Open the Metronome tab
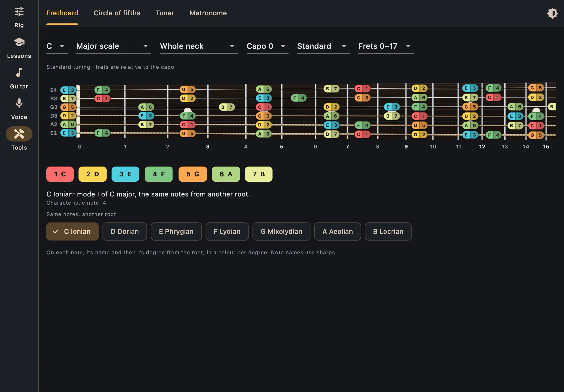 pyautogui.click(x=208, y=13)
